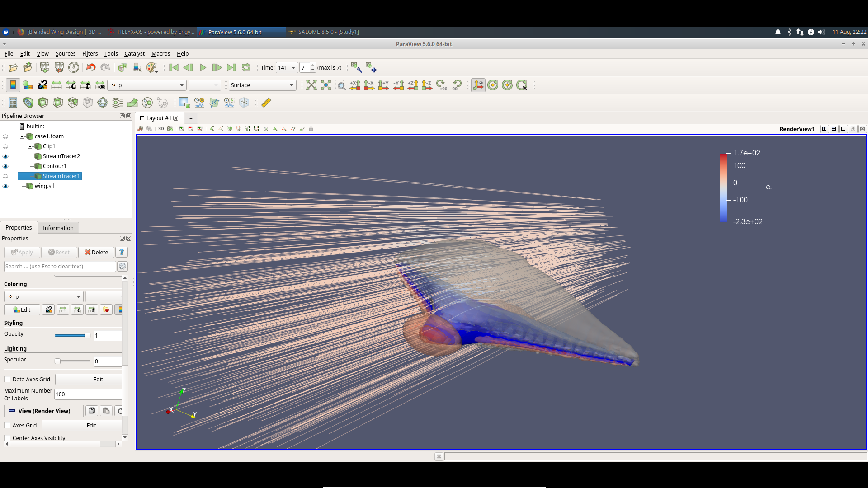Switch to the Information tab

pyautogui.click(x=58, y=228)
